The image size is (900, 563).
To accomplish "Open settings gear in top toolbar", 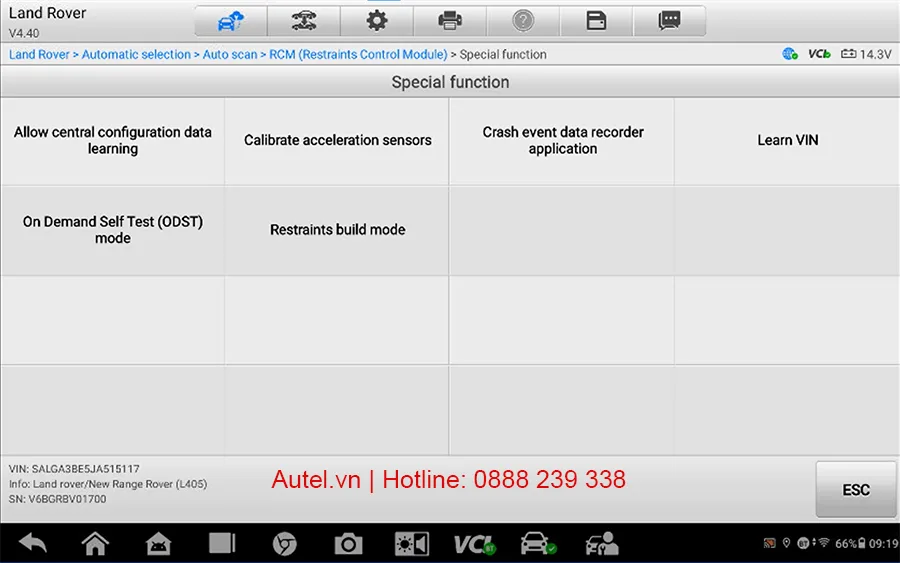I will pyautogui.click(x=377, y=21).
